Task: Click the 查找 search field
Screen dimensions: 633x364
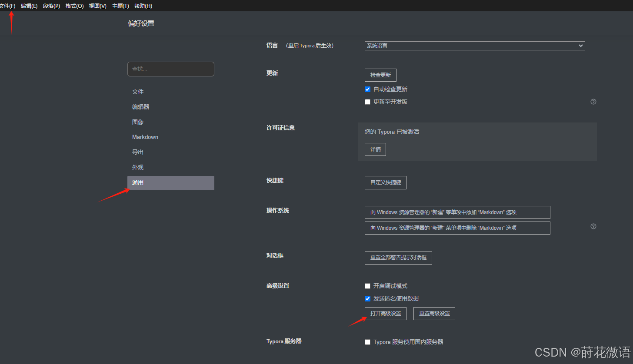Action: click(171, 69)
